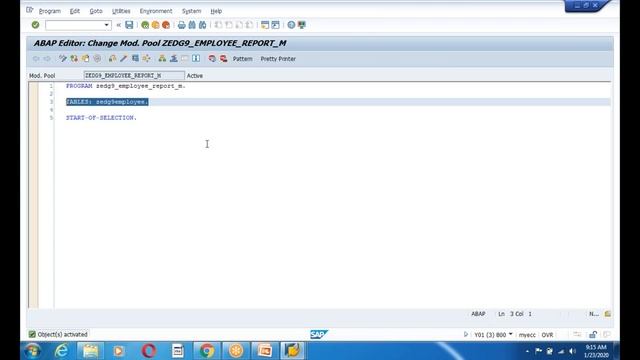Click the Set External Breakpoint icon

coord(223,59)
